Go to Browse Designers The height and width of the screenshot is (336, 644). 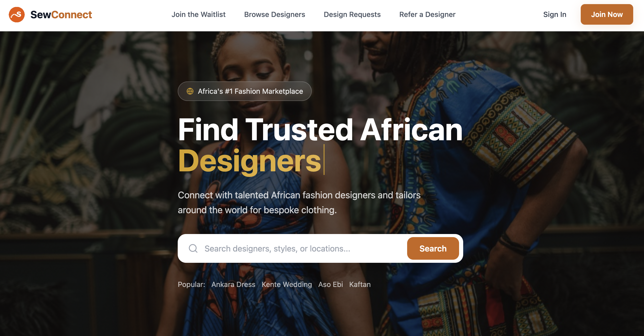pyautogui.click(x=275, y=14)
